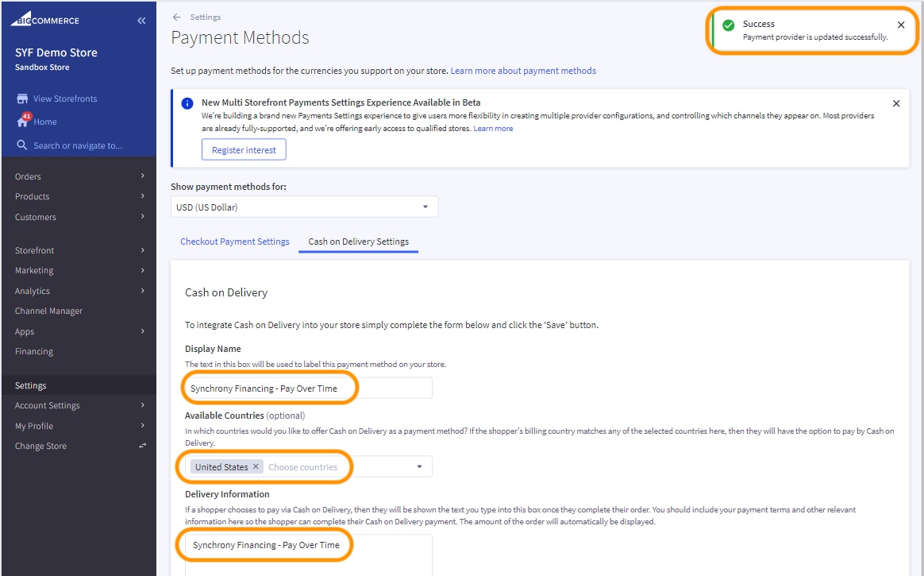Viewport: 924px width, 576px height.
Task: Click the blue info icon in banner
Action: point(187,103)
